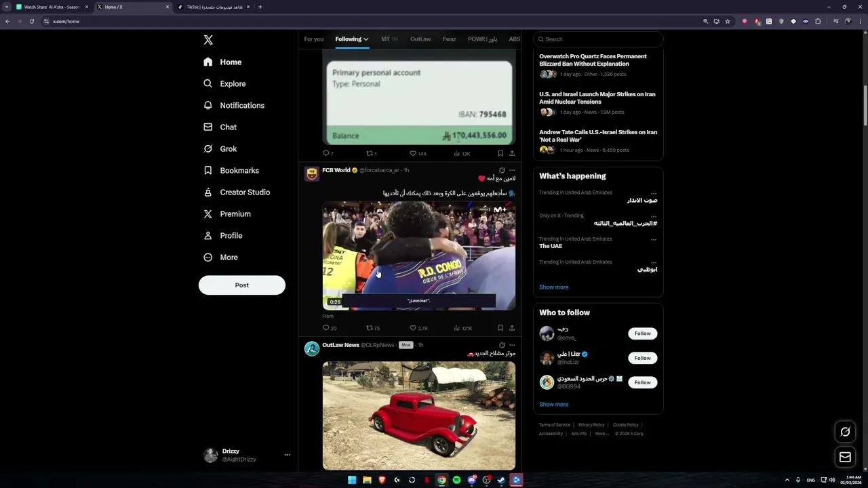The width and height of the screenshot is (868, 488).
Task: Open Notifications from the sidebar
Action: coord(234,106)
